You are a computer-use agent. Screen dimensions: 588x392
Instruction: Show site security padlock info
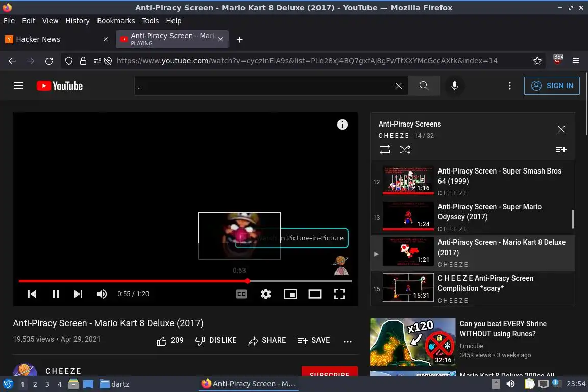pyautogui.click(x=83, y=61)
